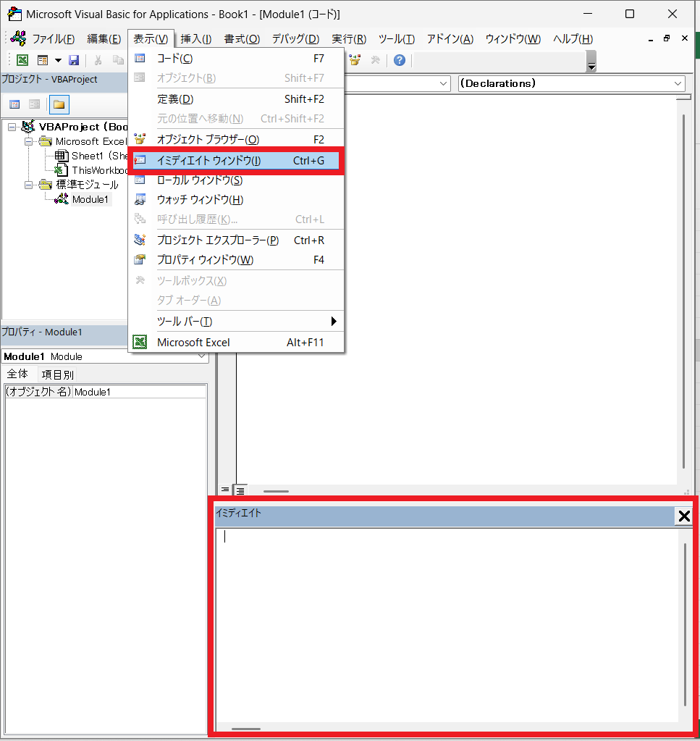Expand the ツール バー submenu
Screen dimensions: 700x741
[236, 322]
